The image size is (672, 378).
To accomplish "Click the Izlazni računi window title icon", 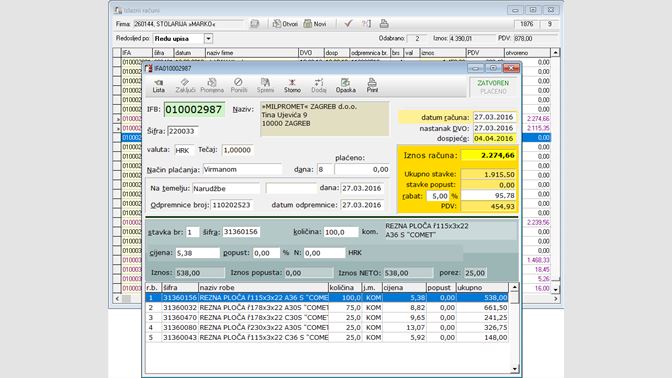I will (118, 10).
